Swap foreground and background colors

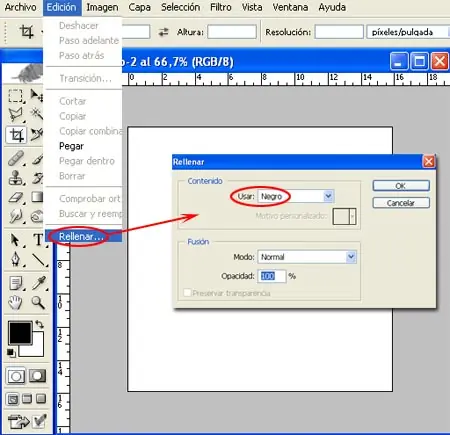pyautogui.click(x=39, y=324)
